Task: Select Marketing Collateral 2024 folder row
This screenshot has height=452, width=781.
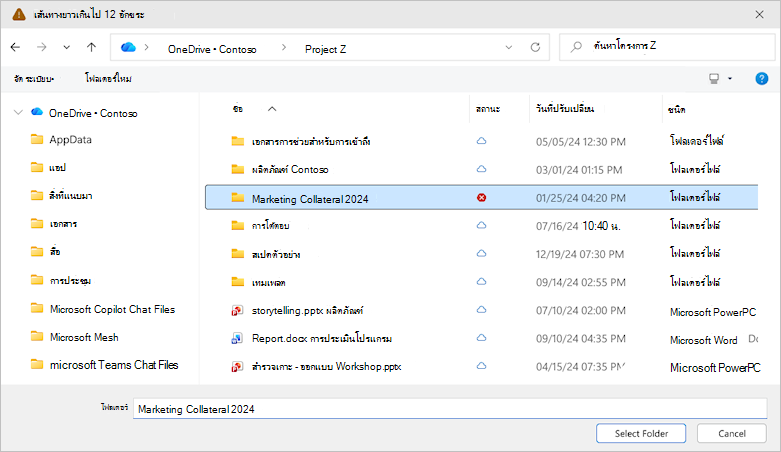Action: point(482,198)
